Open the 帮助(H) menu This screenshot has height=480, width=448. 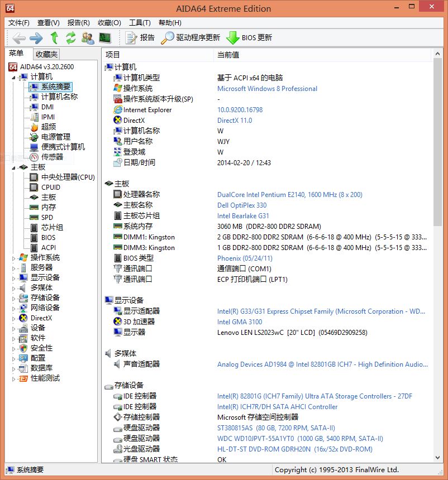170,23
